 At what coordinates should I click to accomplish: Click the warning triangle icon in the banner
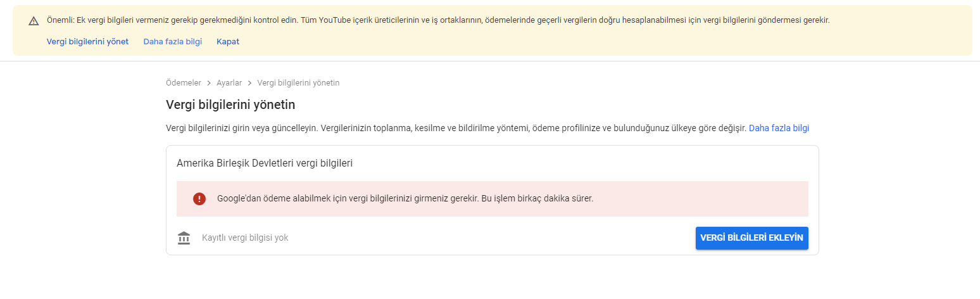click(x=34, y=21)
